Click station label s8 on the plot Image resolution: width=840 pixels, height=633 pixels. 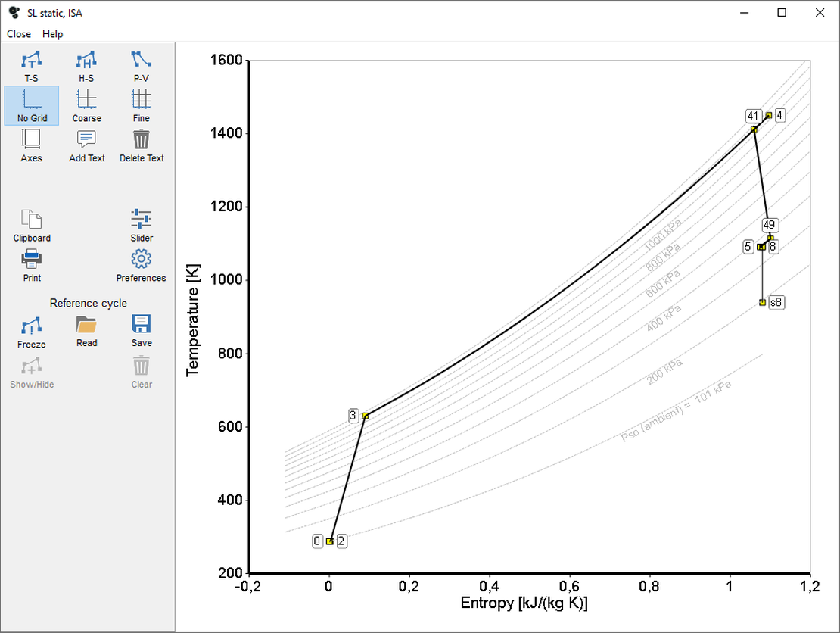776,302
